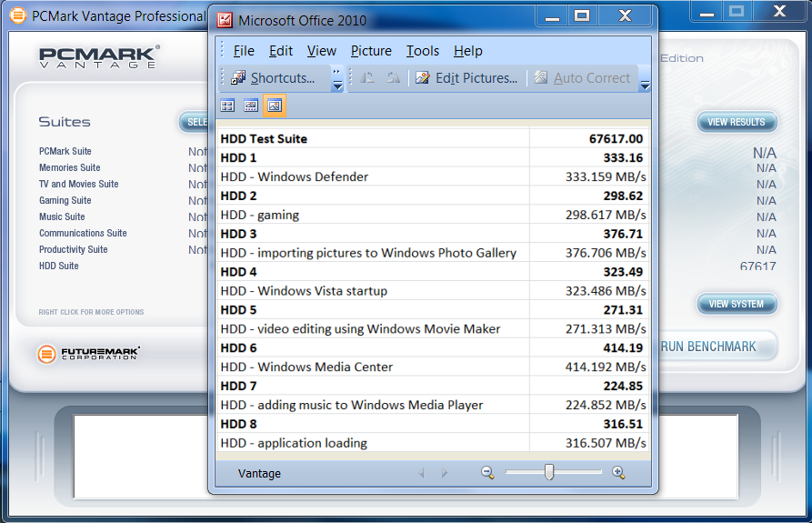Open the File menu
Image resolution: width=812 pixels, height=523 pixels.
pos(244,51)
